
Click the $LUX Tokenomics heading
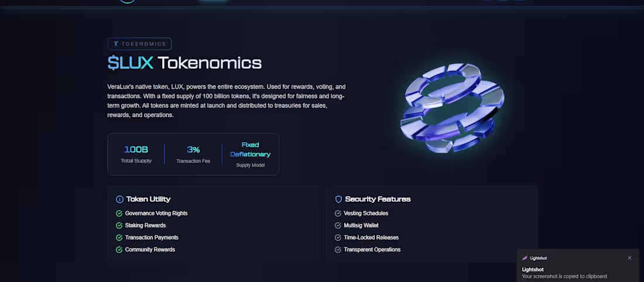(184, 63)
